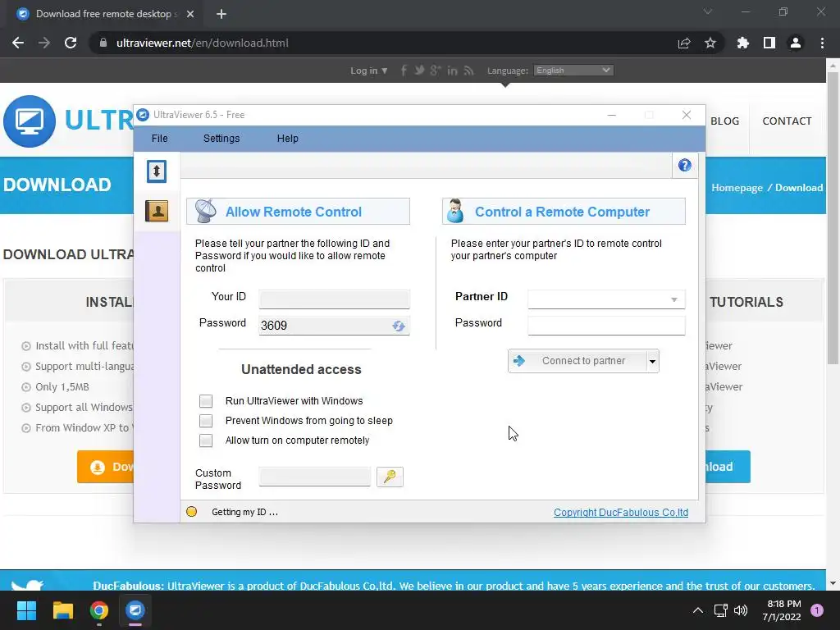Click Connect to partner button

577,361
